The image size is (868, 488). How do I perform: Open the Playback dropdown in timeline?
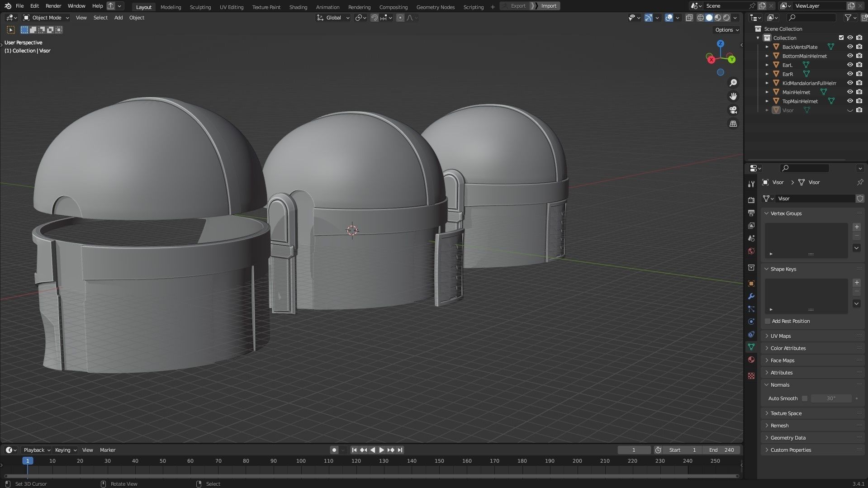(37, 450)
